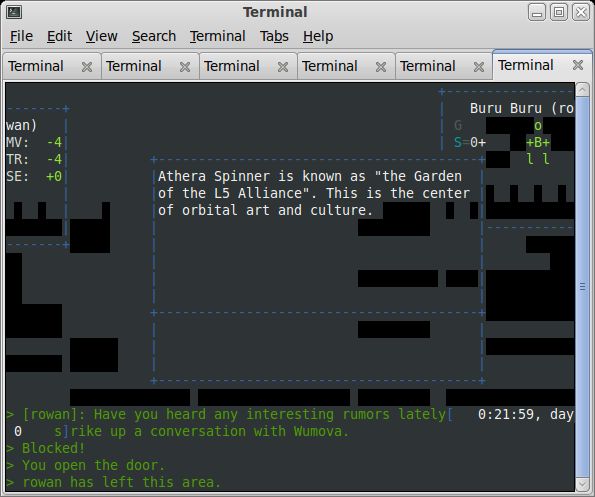Click the scrollbar down arrow

[582, 484]
